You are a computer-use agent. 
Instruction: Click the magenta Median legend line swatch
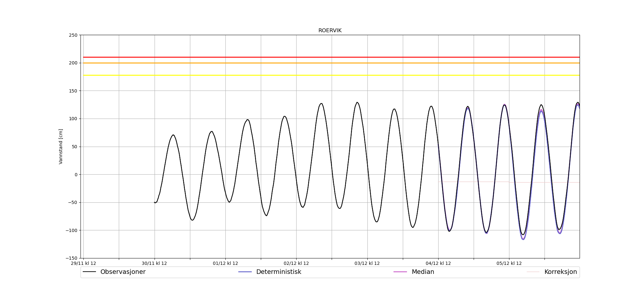point(400,272)
